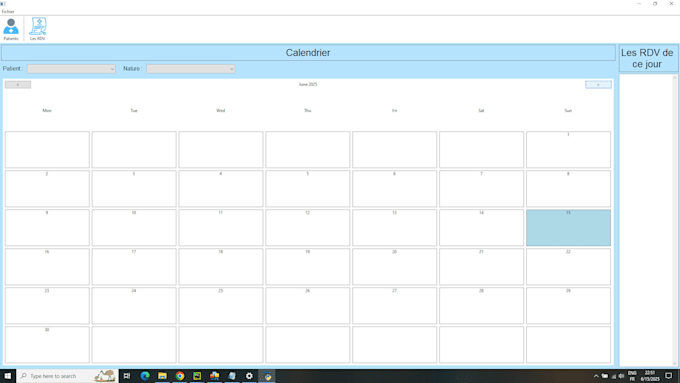Open the Patients section from toolbar

click(11, 29)
